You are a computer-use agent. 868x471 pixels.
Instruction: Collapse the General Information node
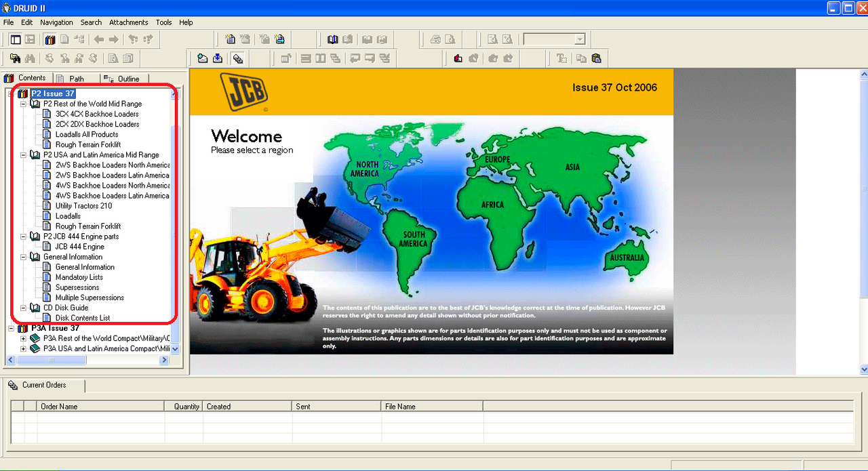pos(24,257)
